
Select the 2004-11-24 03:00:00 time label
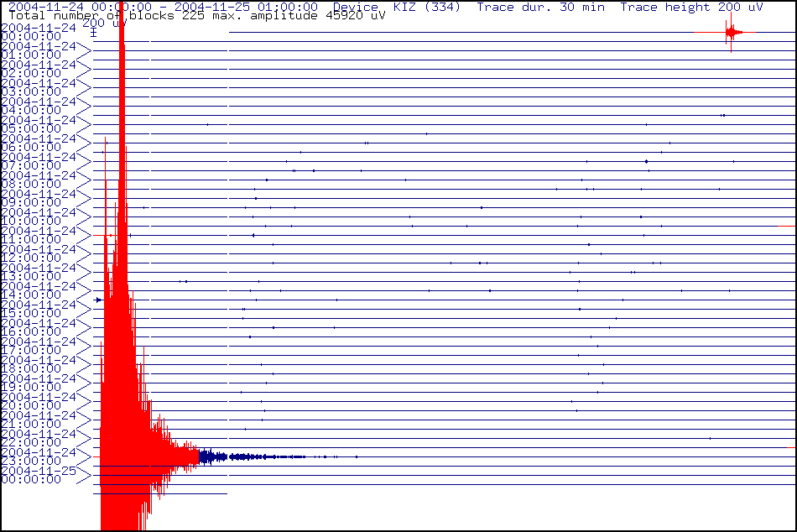point(39,87)
